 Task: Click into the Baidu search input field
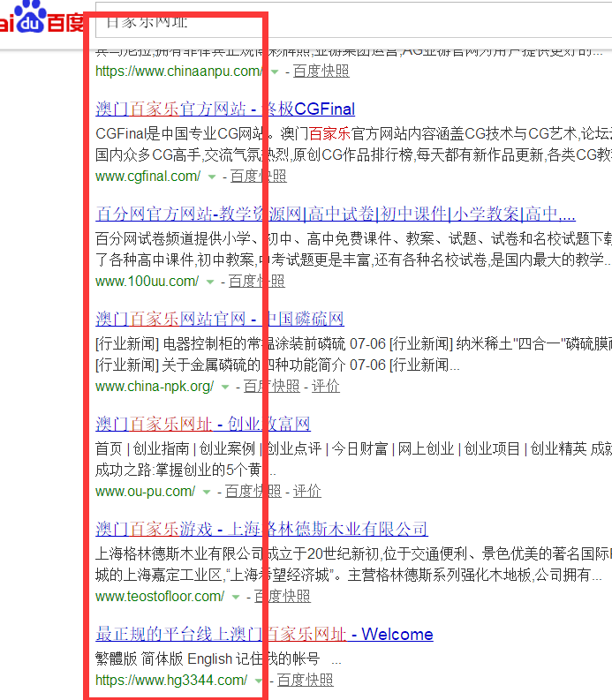pos(354,20)
